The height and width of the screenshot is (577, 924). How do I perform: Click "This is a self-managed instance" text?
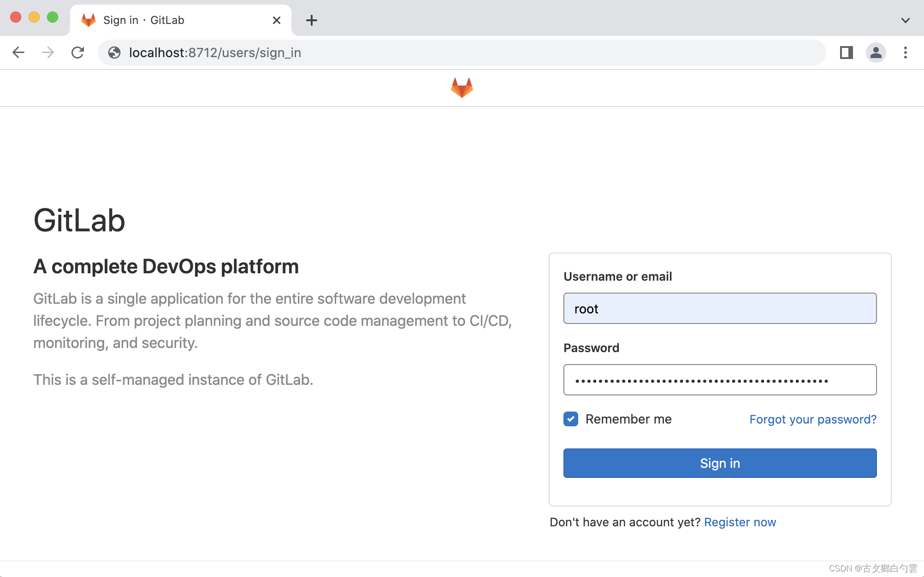173,380
